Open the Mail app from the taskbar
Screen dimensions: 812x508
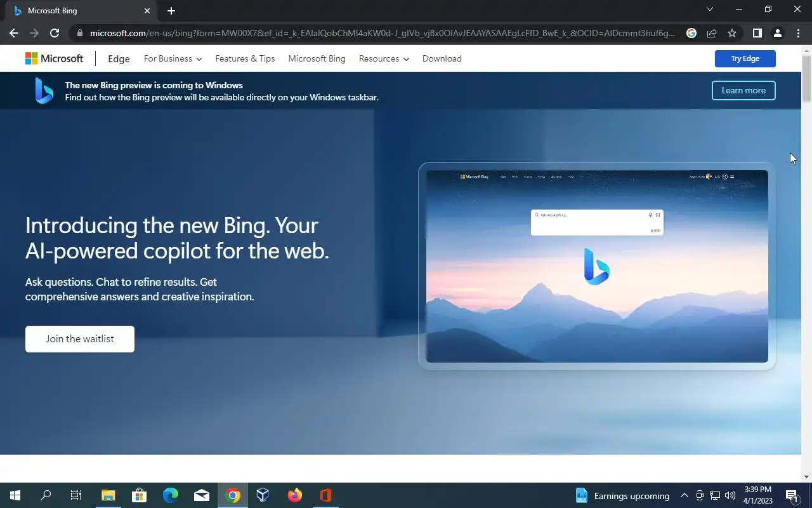point(201,495)
